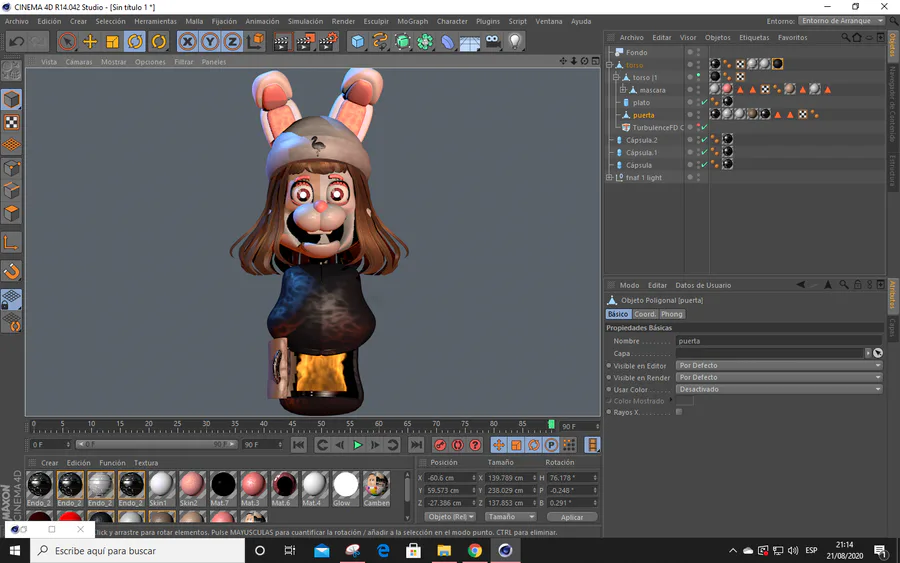
Task: Click the Nombre input field
Action: coord(778,341)
